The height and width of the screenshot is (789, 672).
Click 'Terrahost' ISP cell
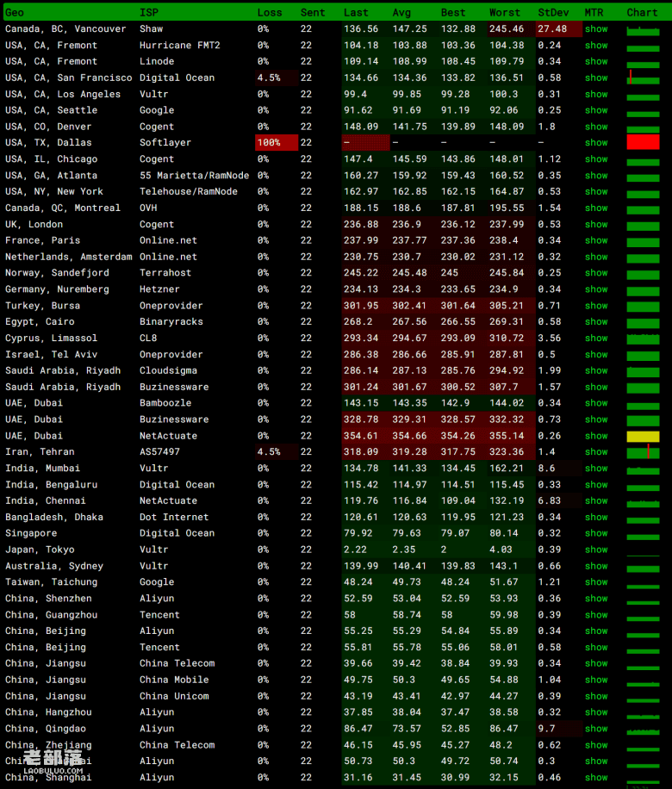click(165, 273)
